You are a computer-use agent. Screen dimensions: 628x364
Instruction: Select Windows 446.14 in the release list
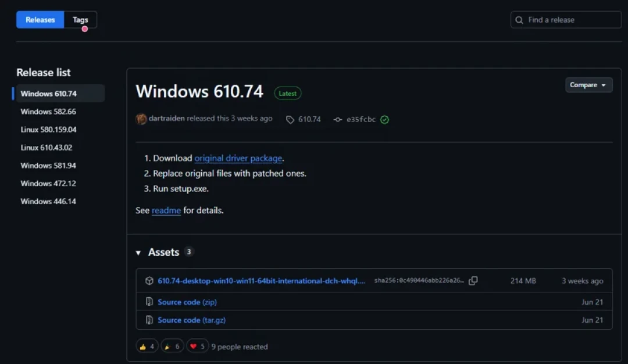coord(48,201)
